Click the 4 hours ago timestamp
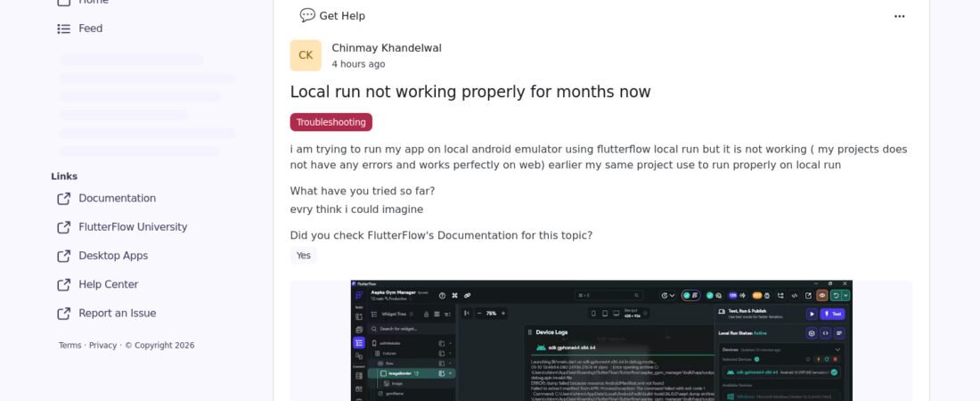980x401 pixels. point(358,64)
